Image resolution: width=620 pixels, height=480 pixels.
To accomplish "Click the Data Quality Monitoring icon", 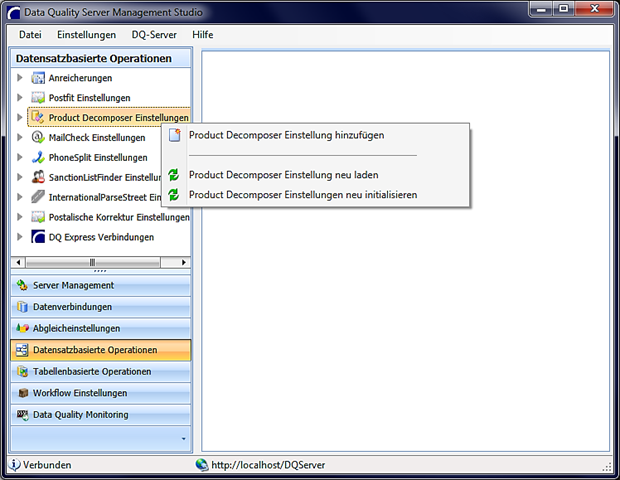I will click(23, 415).
